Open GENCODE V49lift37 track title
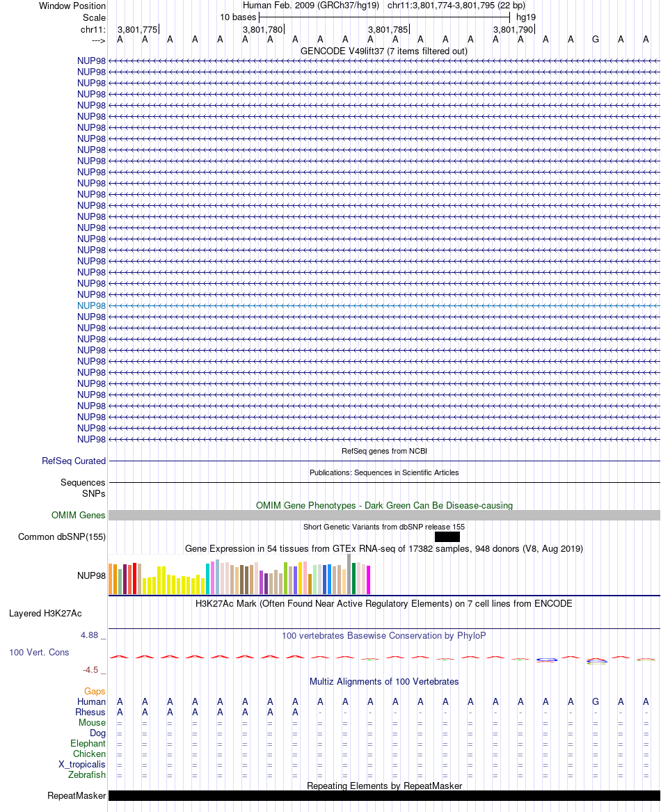The image size is (661, 812). 384,51
